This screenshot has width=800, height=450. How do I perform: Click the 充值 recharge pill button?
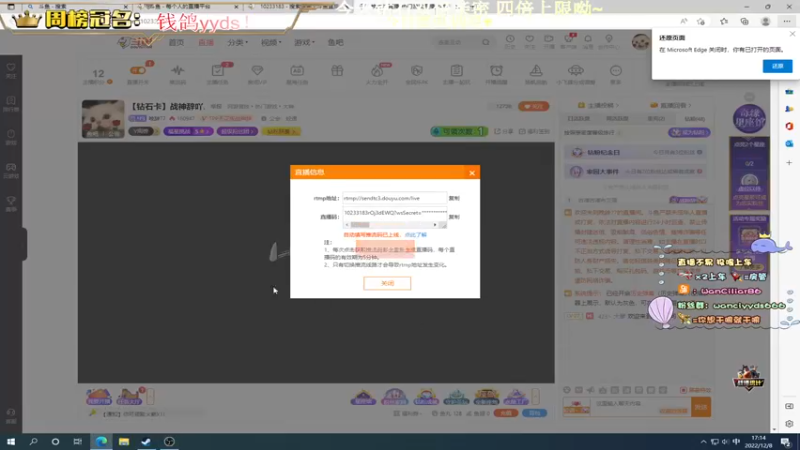pyautogui.click(x=506, y=413)
